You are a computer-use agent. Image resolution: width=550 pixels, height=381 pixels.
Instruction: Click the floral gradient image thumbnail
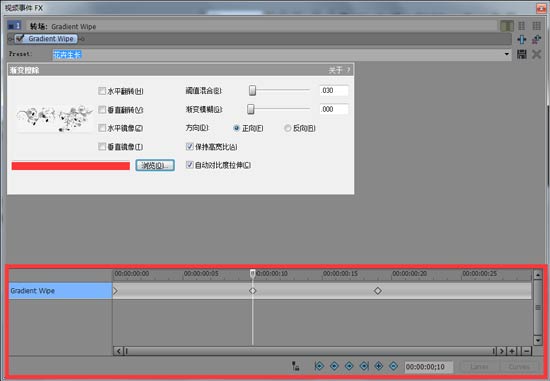pos(54,118)
